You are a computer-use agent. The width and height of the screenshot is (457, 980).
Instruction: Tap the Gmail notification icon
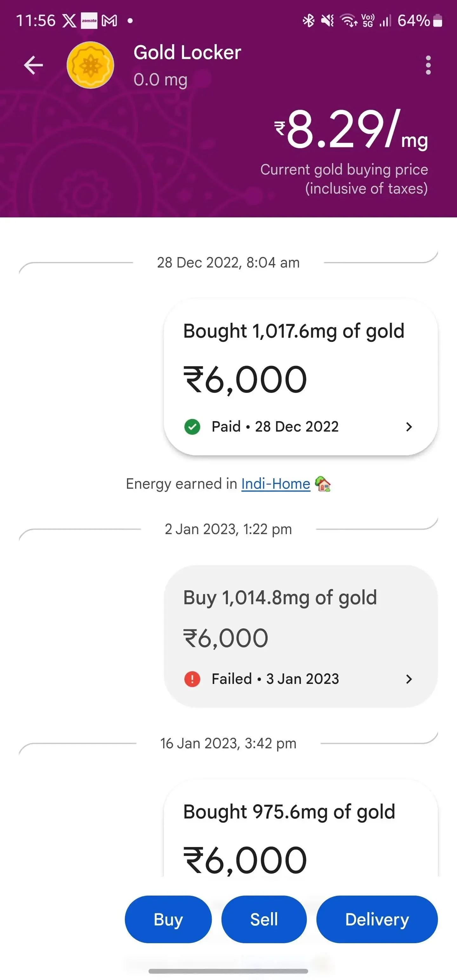tap(109, 21)
